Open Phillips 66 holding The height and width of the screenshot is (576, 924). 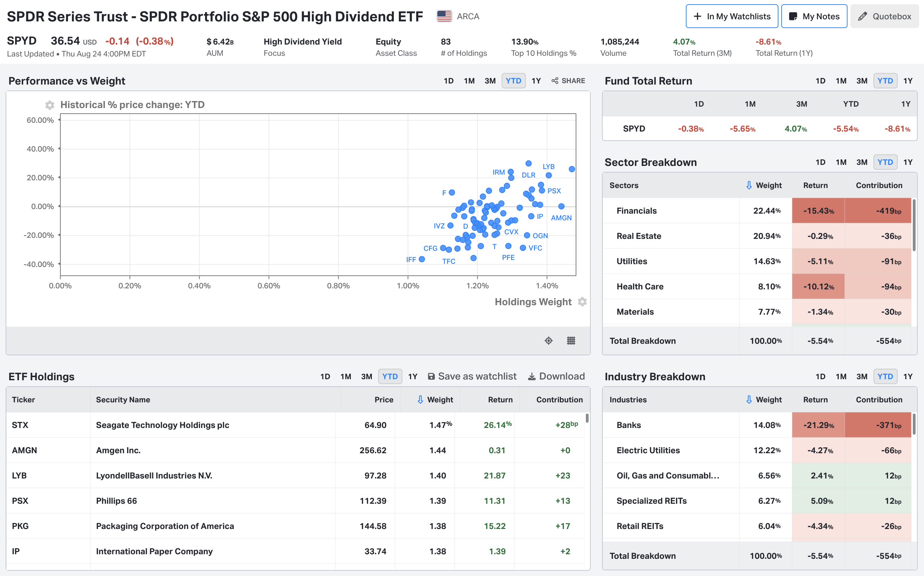(295, 501)
